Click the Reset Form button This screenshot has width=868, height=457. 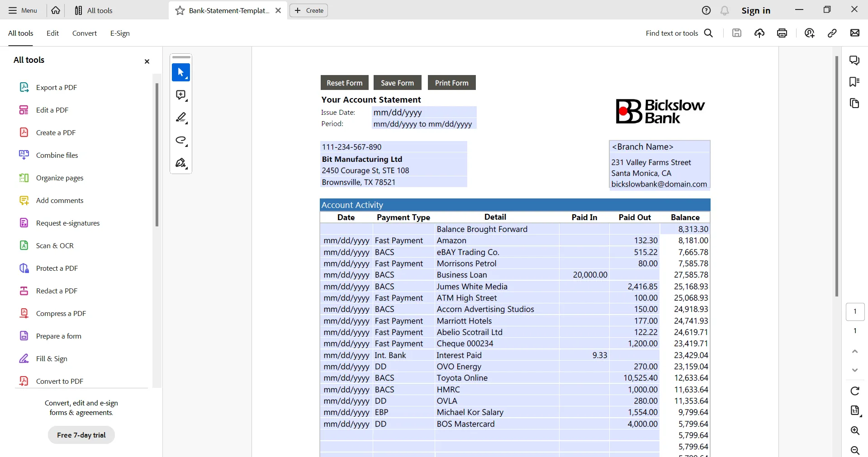pyautogui.click(x=344, y=82)
